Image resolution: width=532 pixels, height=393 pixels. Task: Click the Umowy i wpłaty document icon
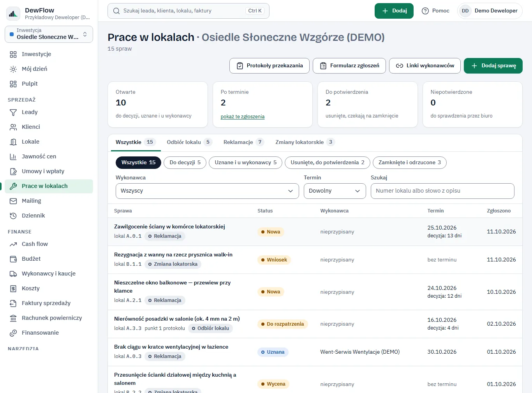coord(13,171)
